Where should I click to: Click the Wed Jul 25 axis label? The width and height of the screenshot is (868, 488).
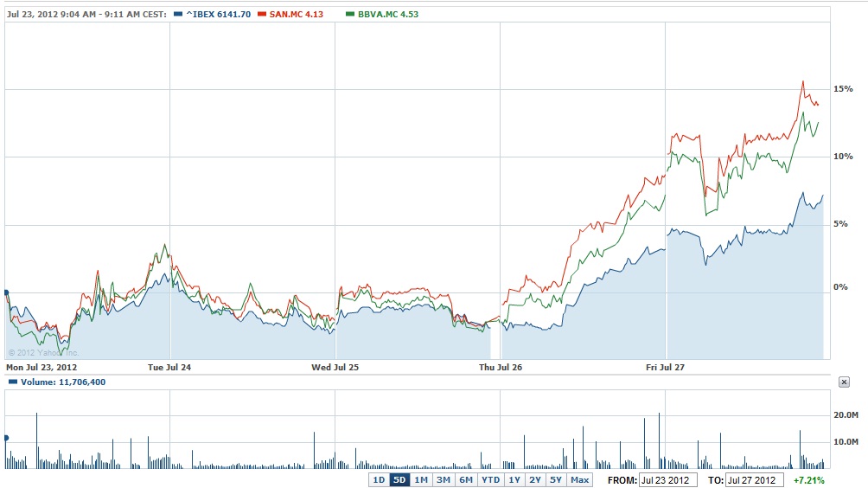[x=335, y=367]
